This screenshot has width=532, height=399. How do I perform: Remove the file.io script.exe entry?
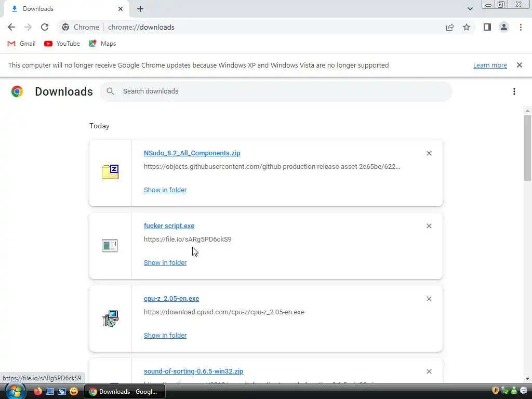429,226
